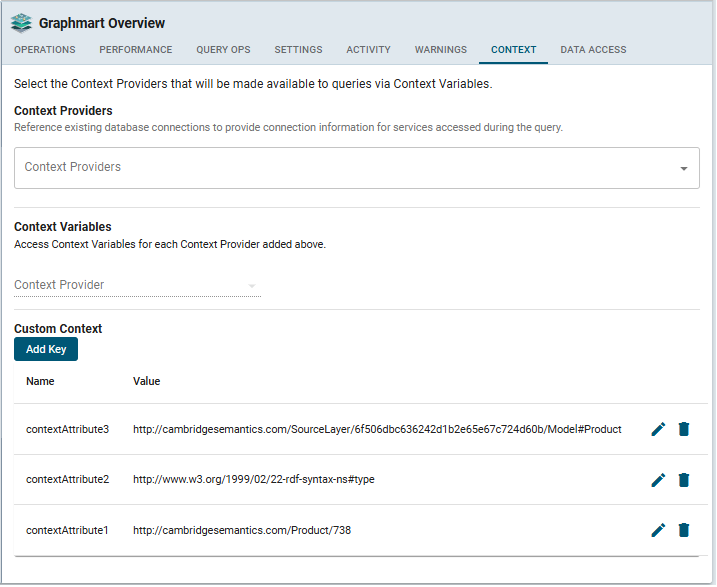This screenshot has width=717, height=587.
Task: View the Activity tab
Action: [368, 50]
